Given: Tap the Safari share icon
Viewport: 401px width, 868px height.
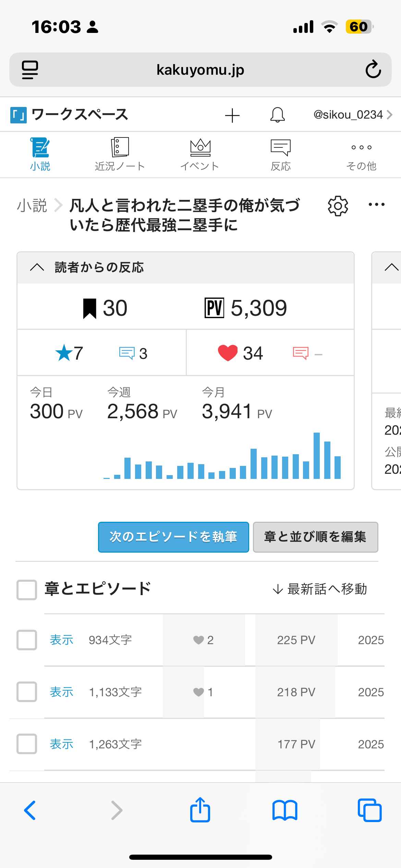Looking at the screenshot, I should [x=200, y=810].
